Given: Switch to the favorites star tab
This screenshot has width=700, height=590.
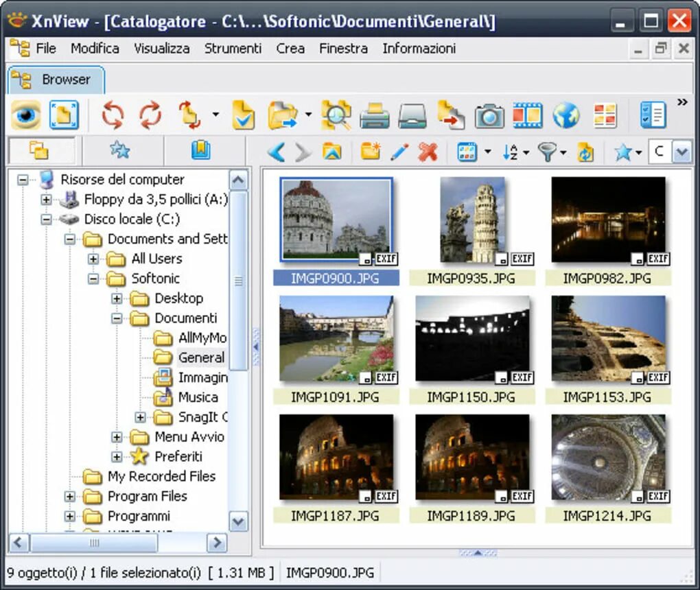Looking at the screenshot, I should pos(119,151).
